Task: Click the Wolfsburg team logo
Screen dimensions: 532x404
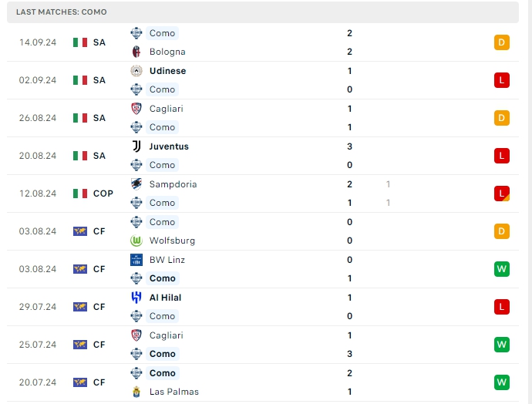Action: [136, 241]
